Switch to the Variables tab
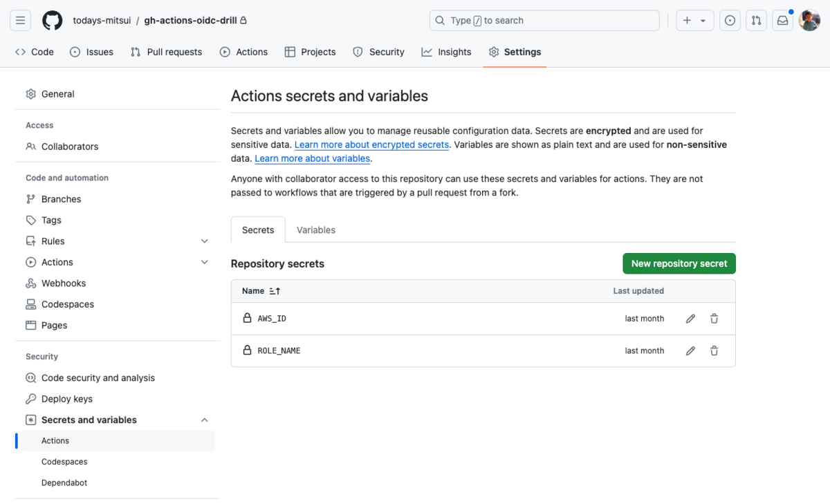 tap(315, 230)
